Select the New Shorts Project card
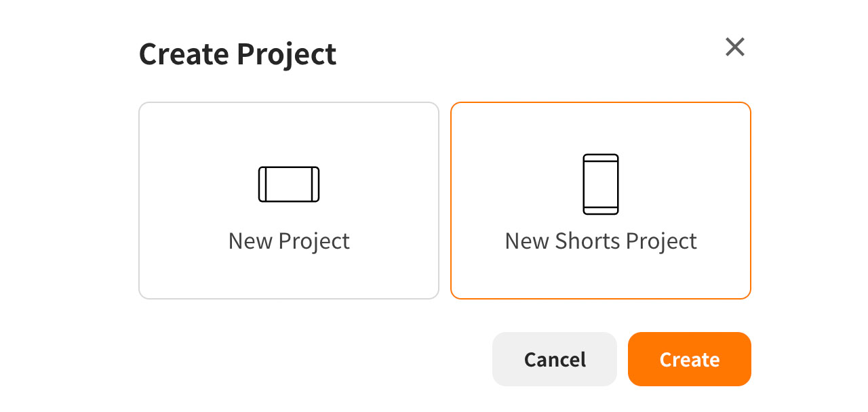Viewport: 868px width, 412px height. 601,201
